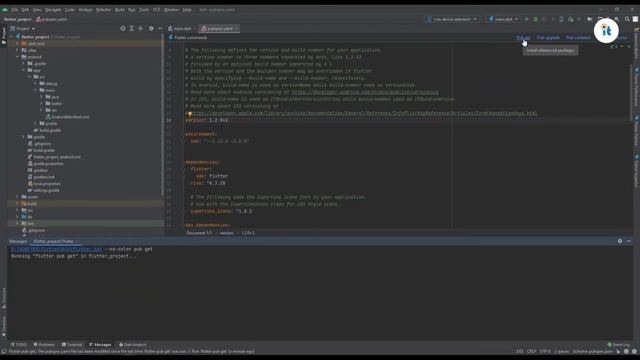Viewport: 640px width, 360px height.
Task: Click the Pub upgrade link
Action: click(x=548, y=38)
